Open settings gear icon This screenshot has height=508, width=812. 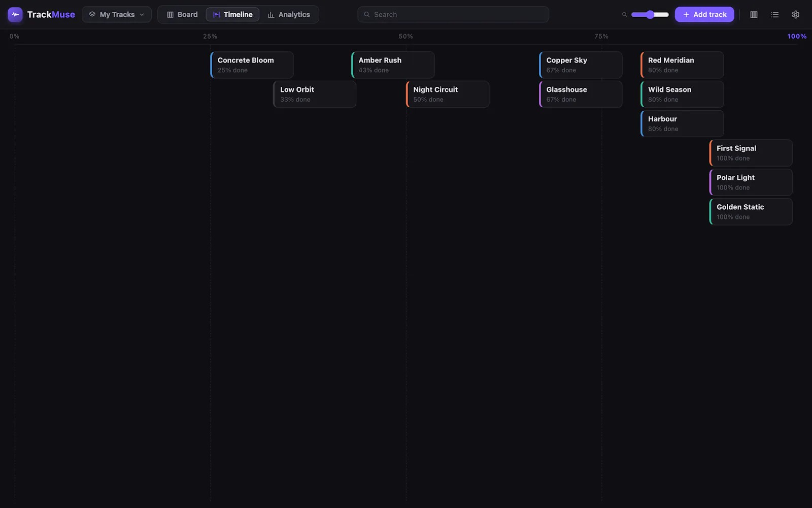click(x=795, y=15)
